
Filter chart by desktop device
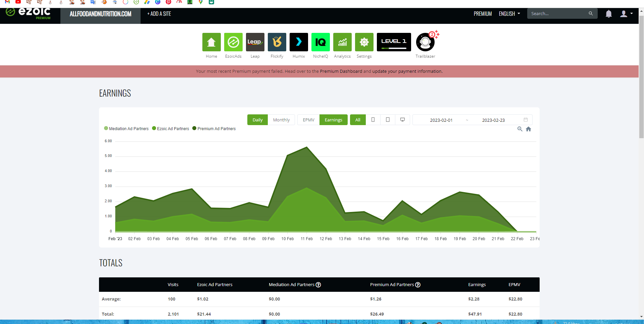tap(402, 120)
